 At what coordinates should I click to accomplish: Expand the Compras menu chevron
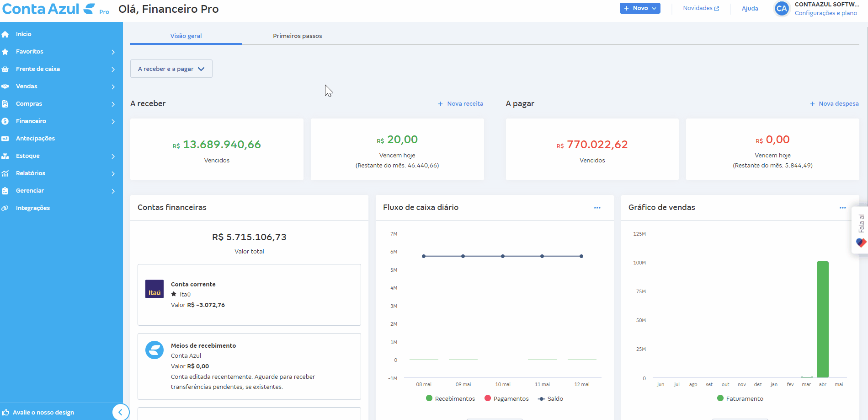113,104
